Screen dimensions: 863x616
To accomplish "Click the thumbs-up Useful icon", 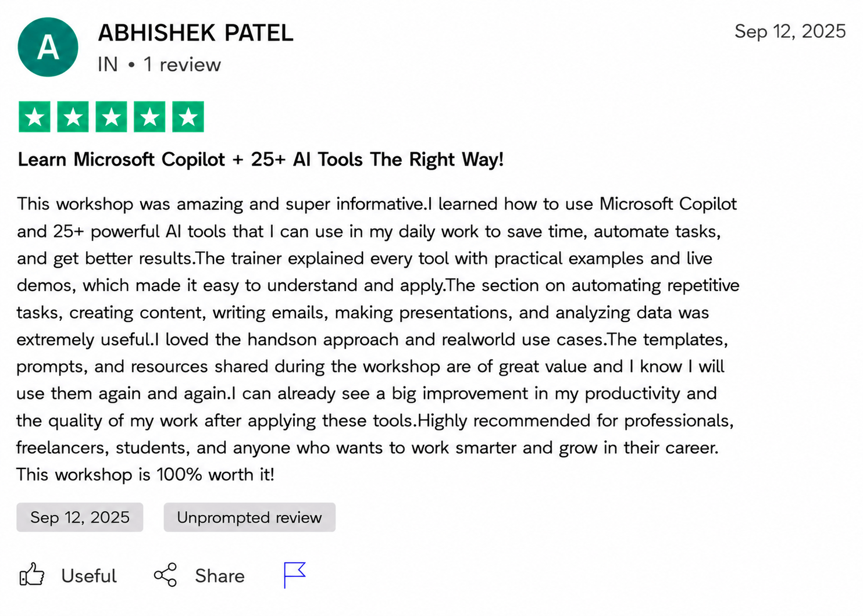I will [x=32, y=575].
